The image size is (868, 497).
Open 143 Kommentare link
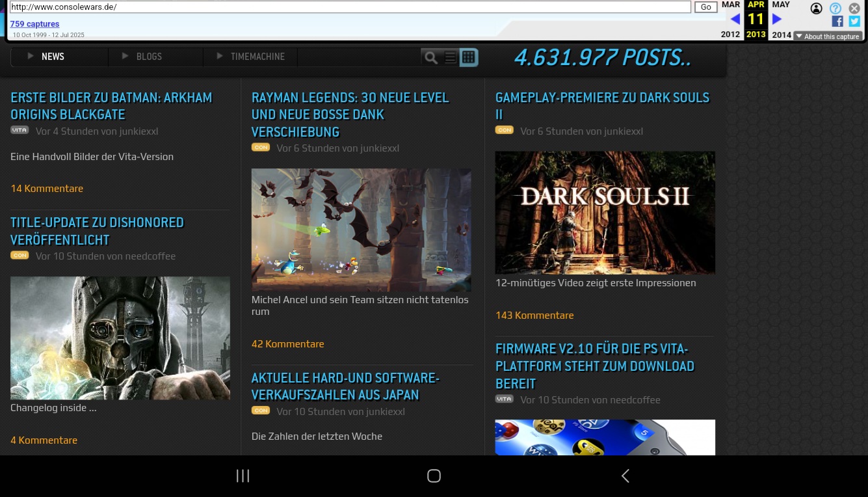(534, 316)
